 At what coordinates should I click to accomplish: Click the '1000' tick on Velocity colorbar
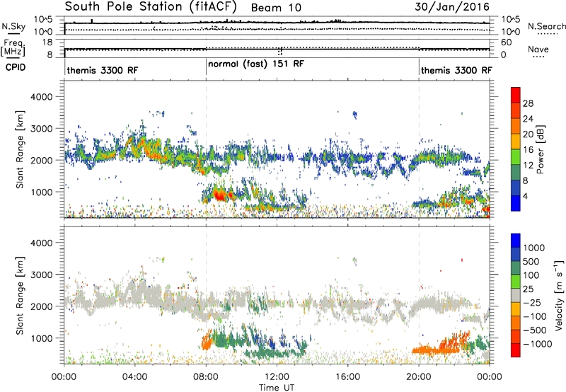534,248
